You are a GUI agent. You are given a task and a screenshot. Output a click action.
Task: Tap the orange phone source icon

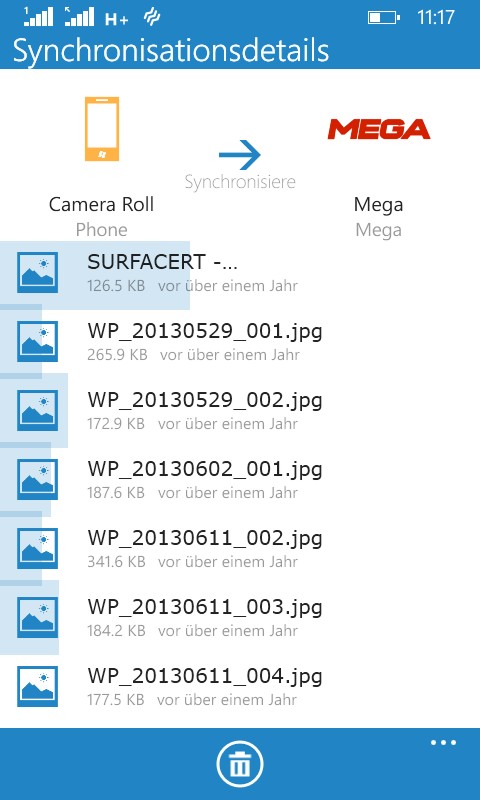pyautogui.click(x=102, y=129)
